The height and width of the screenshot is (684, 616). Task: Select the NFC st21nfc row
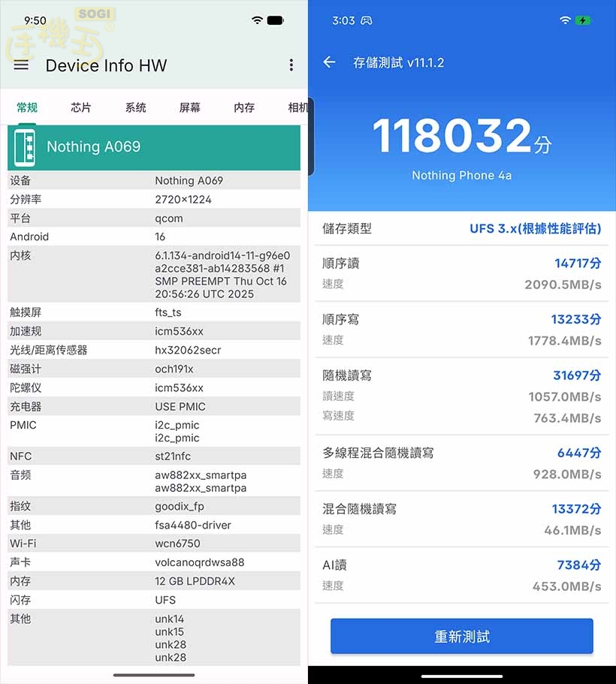coord(154,457)
